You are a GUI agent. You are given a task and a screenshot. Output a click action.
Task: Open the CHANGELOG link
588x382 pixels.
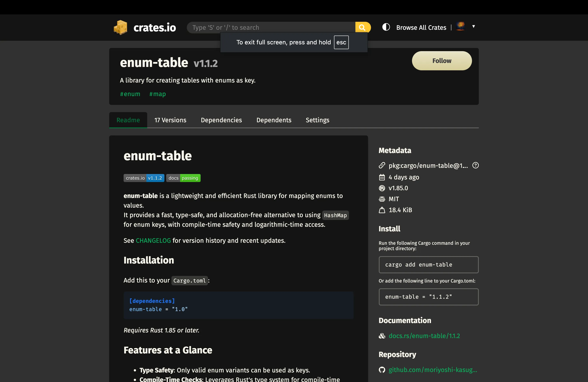[153, 241]
